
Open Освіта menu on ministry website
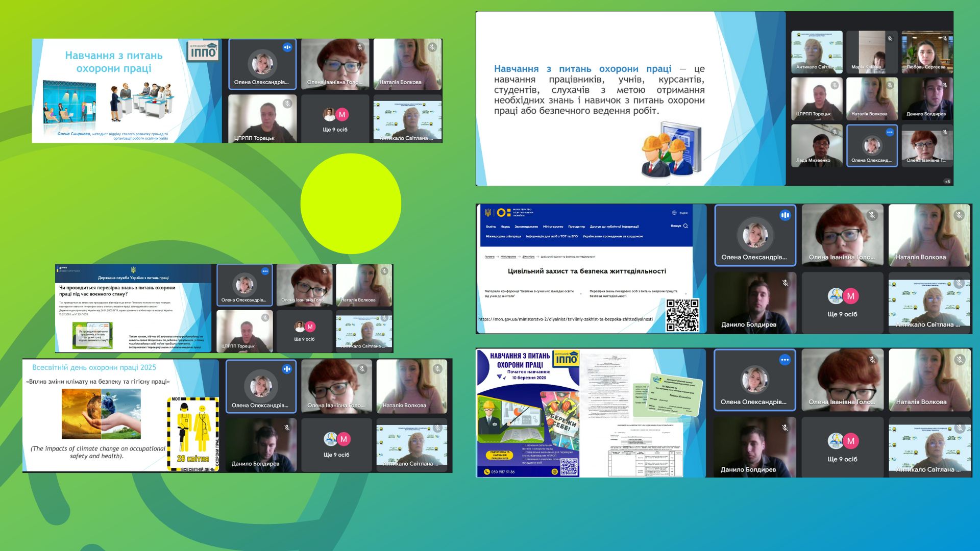[491, 227]
